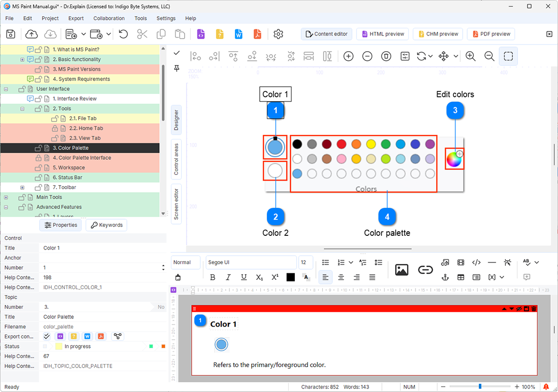
Task: Open the paragraph style Normal dropdown
Action: 185,263
